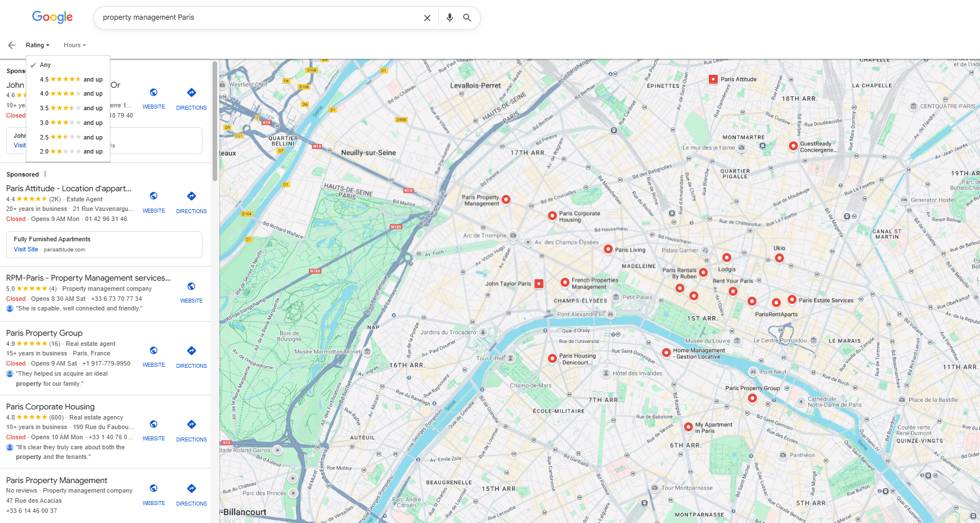The height and width of the screenshot is (523, 980).
Task: Clear the search box text
Action: [x=427, y=18]
